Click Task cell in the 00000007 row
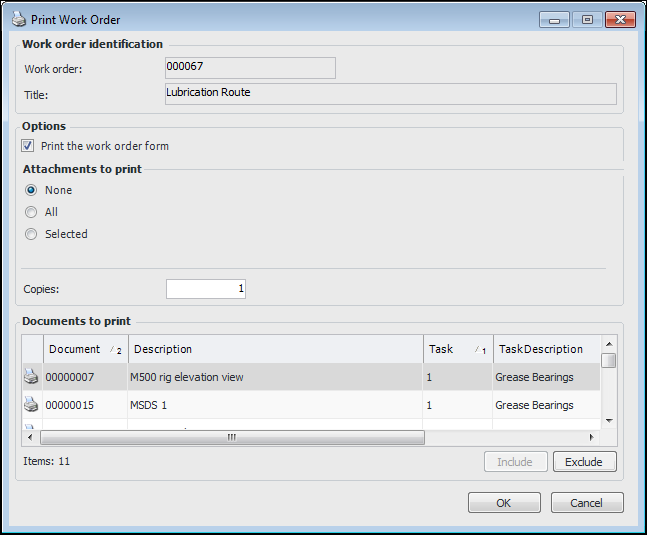The height and width of the screenshot is (535, 647). tap(458, 377)
